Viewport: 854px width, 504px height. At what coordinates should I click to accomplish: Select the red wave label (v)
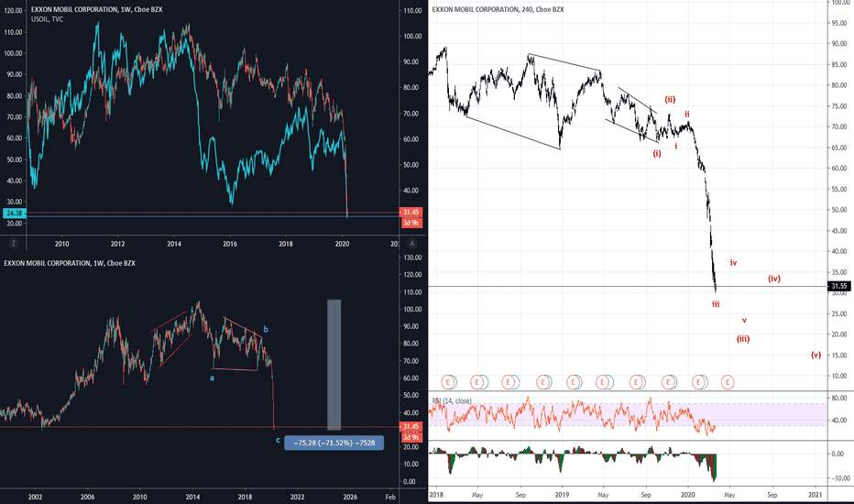(x=816, y=355)
